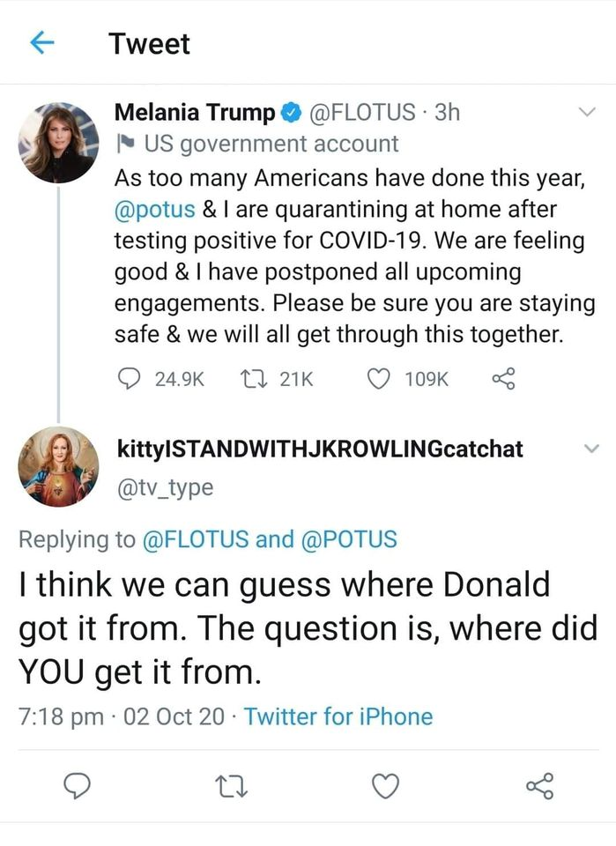Open @POTUS link in Replying to line

349,539
